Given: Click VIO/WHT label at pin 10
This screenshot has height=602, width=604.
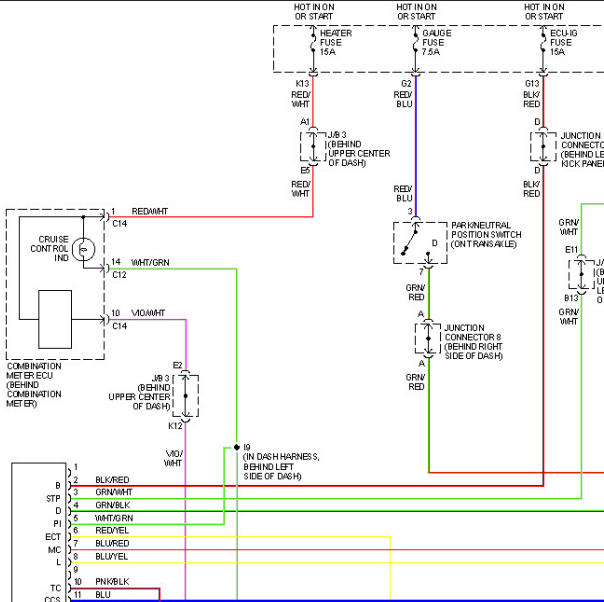Looking at the screenshot, I should click(x=148, y=313).
